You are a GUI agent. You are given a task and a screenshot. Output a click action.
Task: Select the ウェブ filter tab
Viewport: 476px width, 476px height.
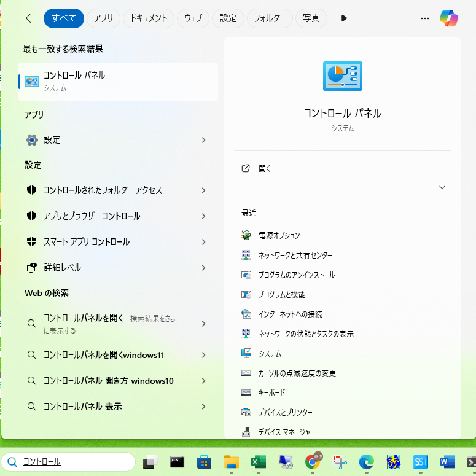pyautogui.click(x=193, y=18)
